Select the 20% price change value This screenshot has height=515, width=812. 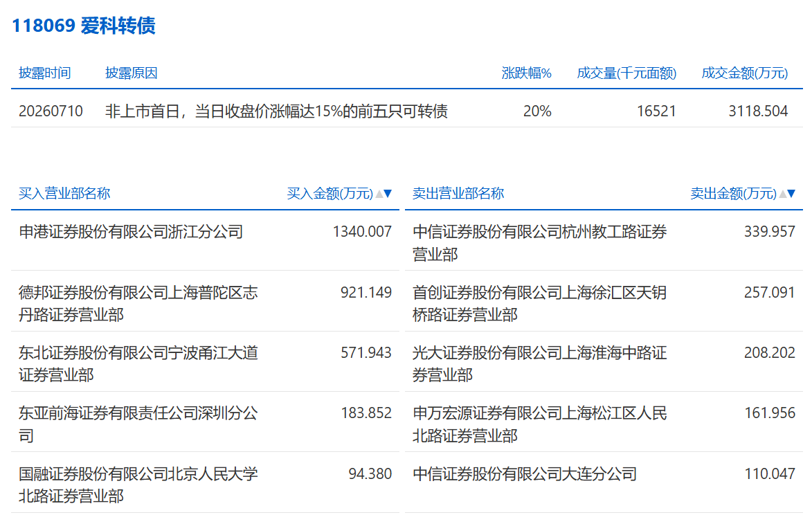[x=537, y=111]
